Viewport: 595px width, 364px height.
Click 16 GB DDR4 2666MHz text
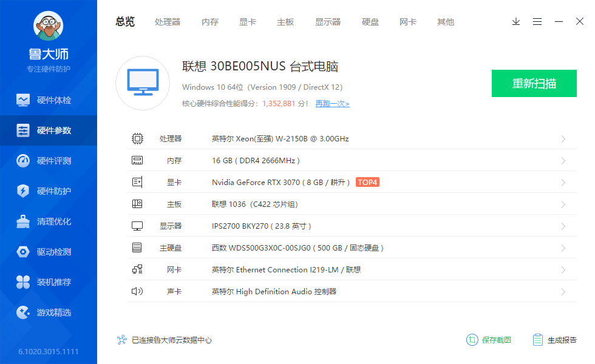(256, 161)
